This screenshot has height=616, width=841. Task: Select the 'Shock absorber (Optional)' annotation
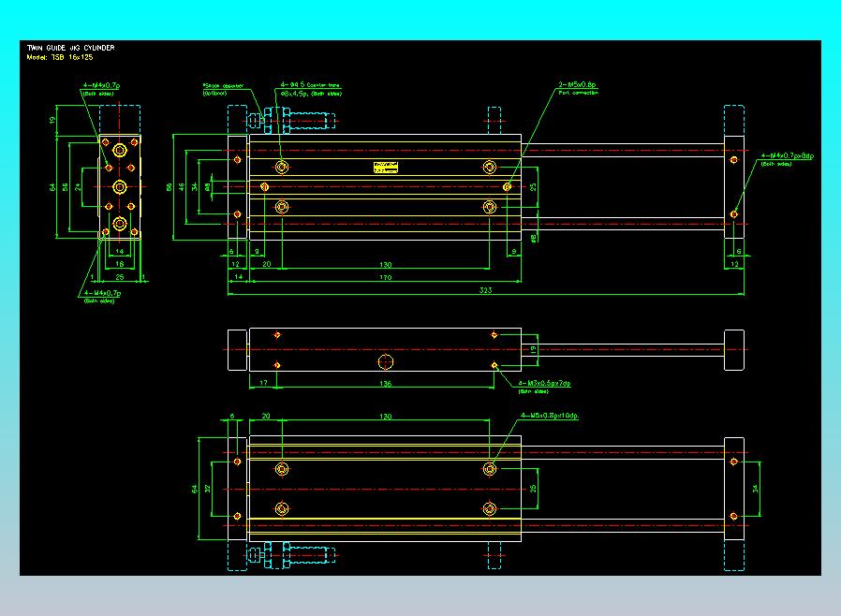point(223,89)
